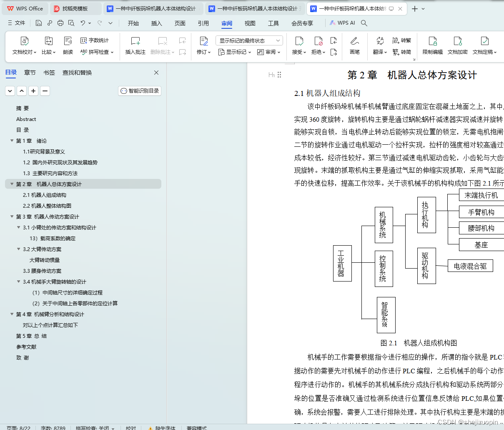The height and width of the screenshot is (430, 504).
Task: Open the WPS Office home tab
Action: (25, 8)
